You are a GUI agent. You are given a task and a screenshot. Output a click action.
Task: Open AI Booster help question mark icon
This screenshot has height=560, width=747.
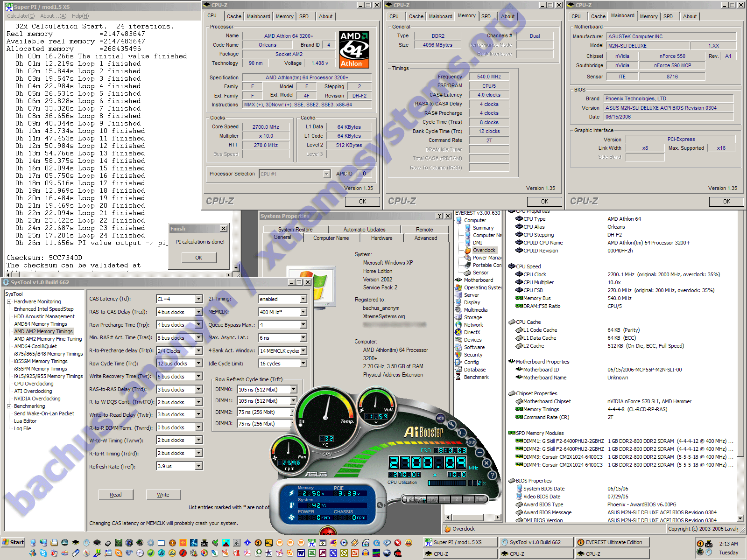[x=492, y=475]
